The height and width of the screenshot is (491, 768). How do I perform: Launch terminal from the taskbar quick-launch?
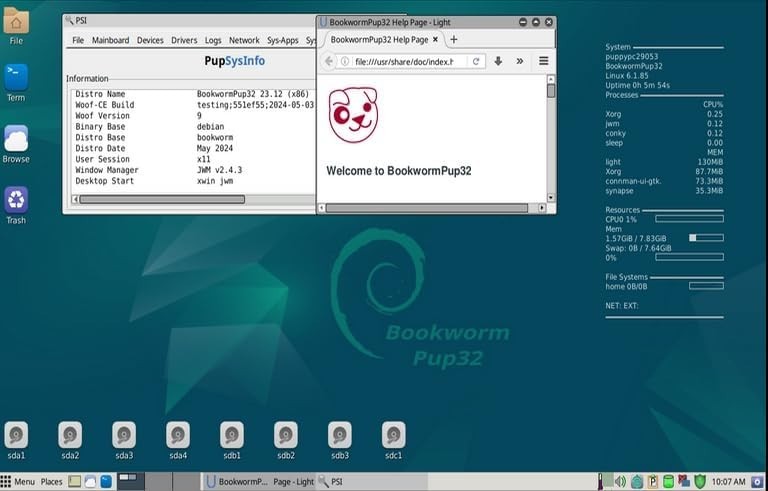106,482
